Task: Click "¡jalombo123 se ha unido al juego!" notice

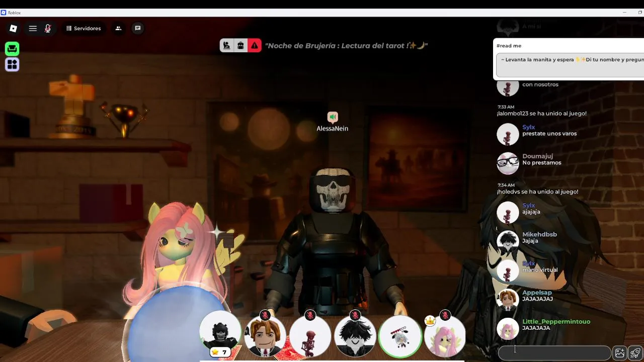Action: 541,114
